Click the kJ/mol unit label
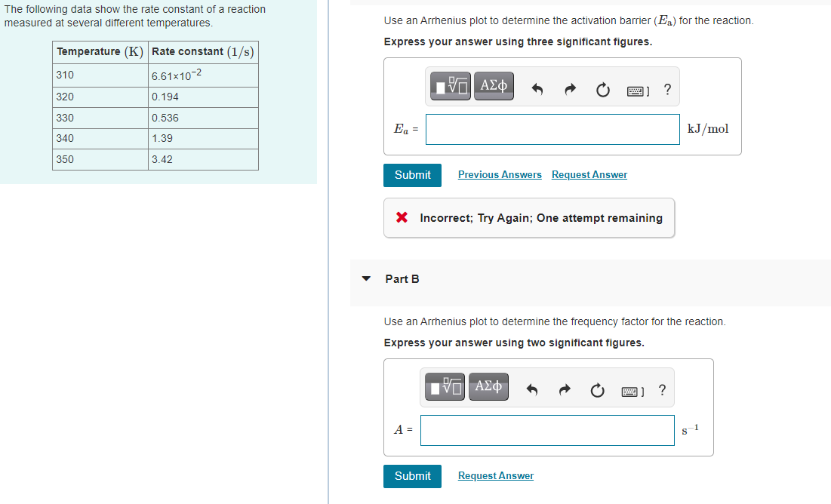Viewport: 831px width, 504px height. pos(708,129)
